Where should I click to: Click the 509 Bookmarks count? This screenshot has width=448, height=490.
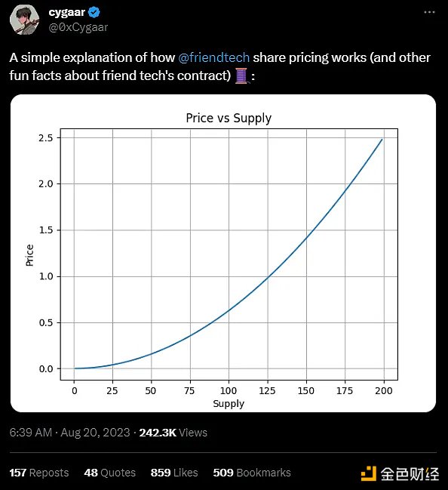pos(252,473)
